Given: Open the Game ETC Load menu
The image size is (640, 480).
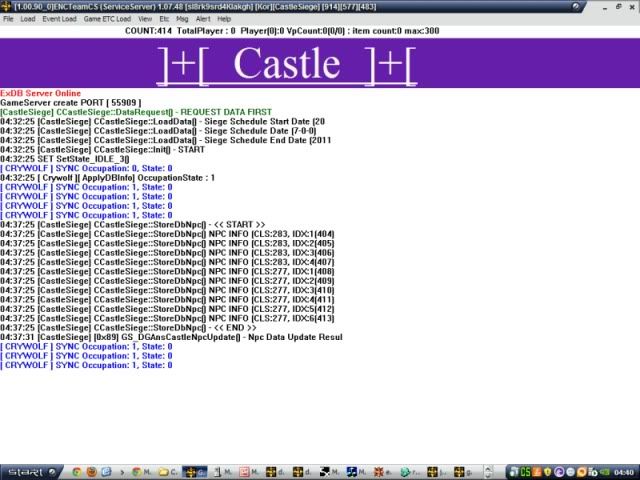Looking at the screenshot, I should point(107,19).
